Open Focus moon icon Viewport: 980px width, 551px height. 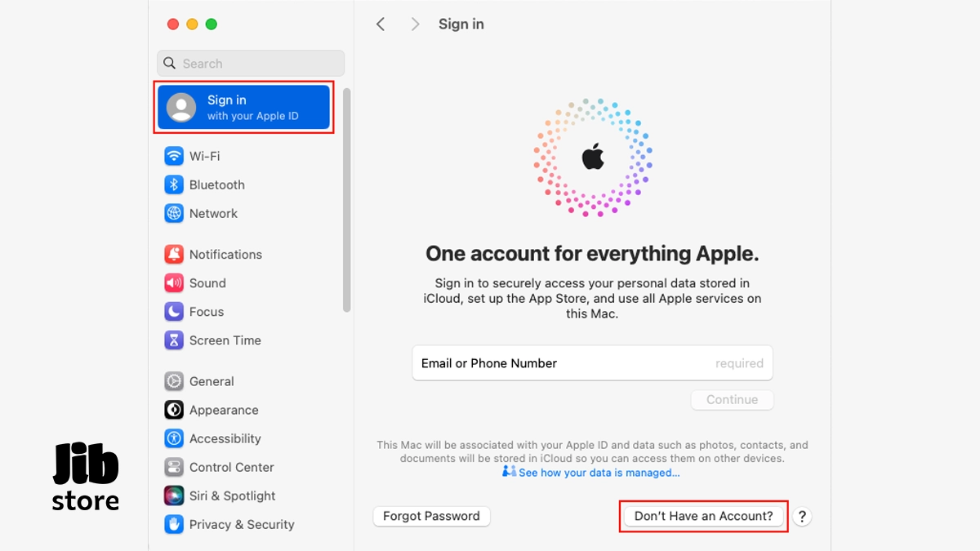pos(174,312)
